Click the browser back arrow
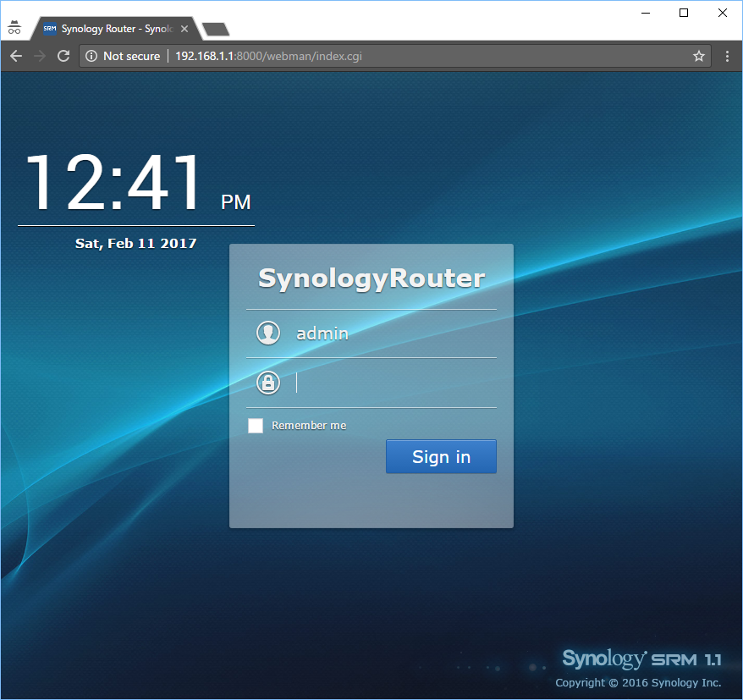 (x=16, y=56)
